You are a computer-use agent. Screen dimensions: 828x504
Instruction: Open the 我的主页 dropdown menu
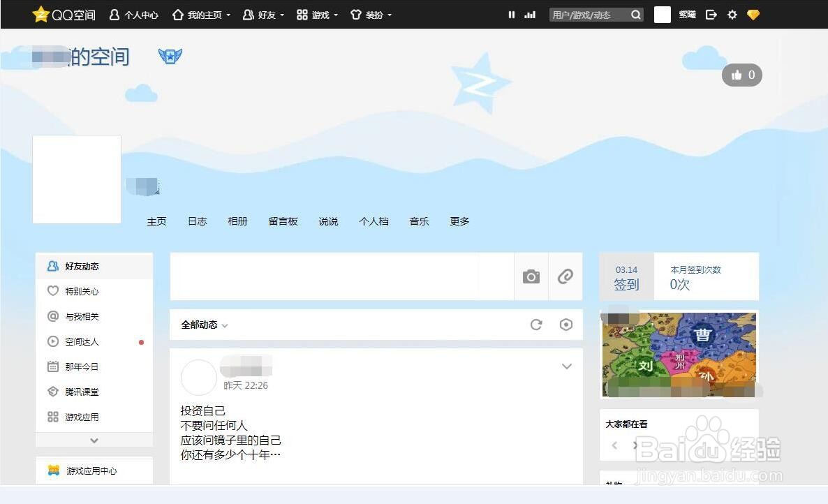201,15
